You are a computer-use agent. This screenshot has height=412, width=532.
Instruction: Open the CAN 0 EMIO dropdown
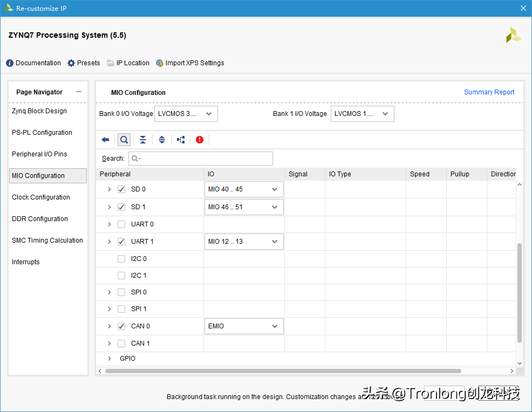(x=244, y=326)
